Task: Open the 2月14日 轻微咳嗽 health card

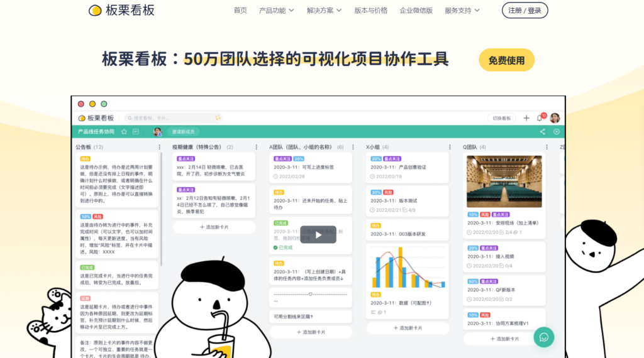Action: tap(214, 167)
